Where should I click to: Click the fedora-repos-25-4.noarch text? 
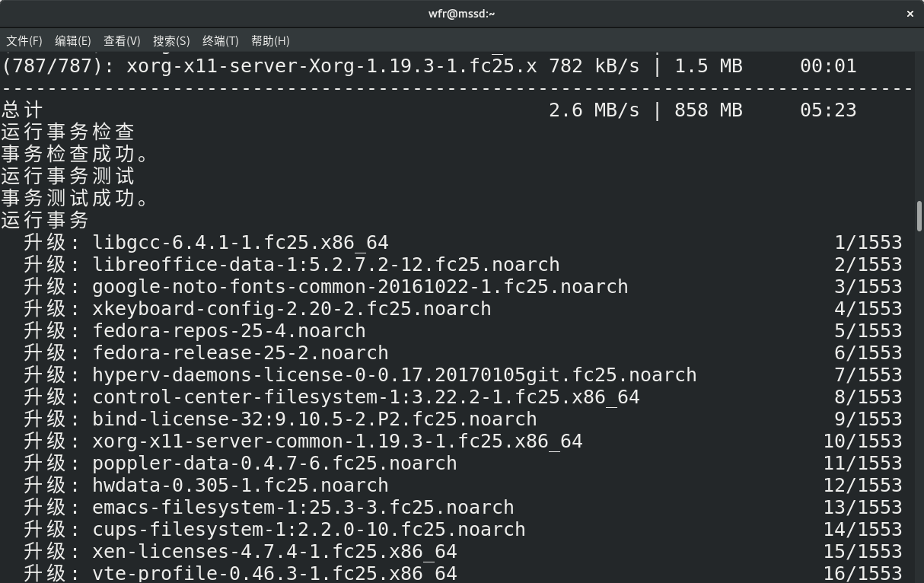pos(229,331)
